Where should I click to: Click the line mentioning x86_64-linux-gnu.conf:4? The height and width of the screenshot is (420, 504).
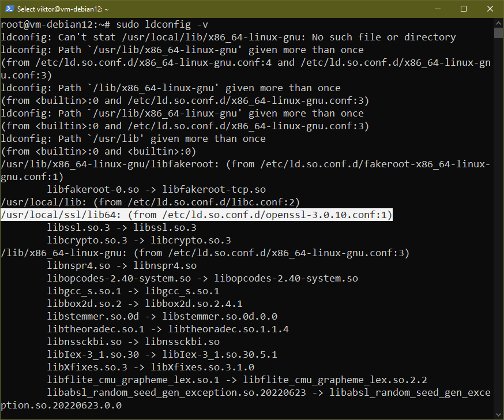(246, 62)
